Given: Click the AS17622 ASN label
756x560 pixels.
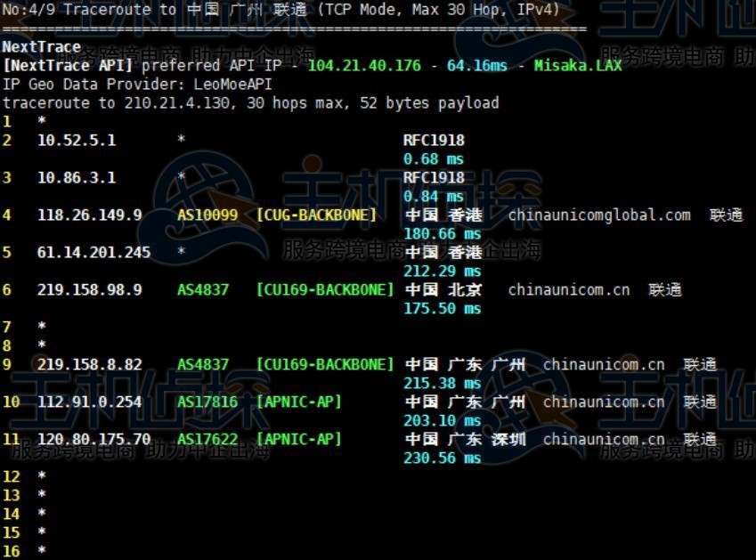Looking at the screenshot, I should pos(207,440).
